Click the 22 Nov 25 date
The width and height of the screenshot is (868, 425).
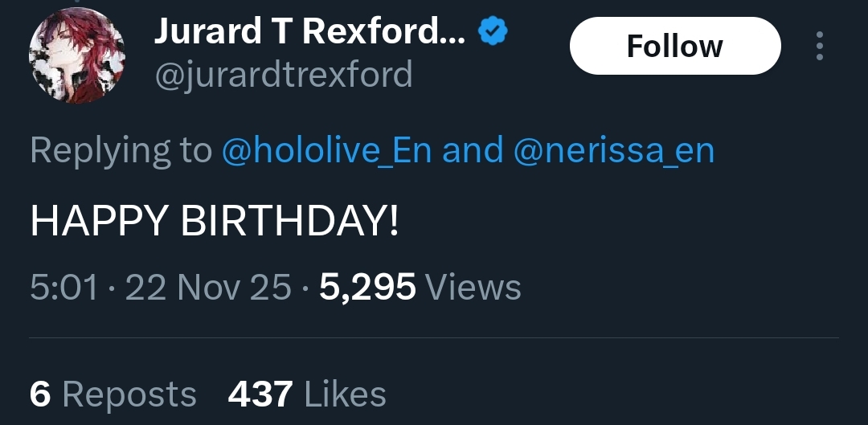pos(208,287)
